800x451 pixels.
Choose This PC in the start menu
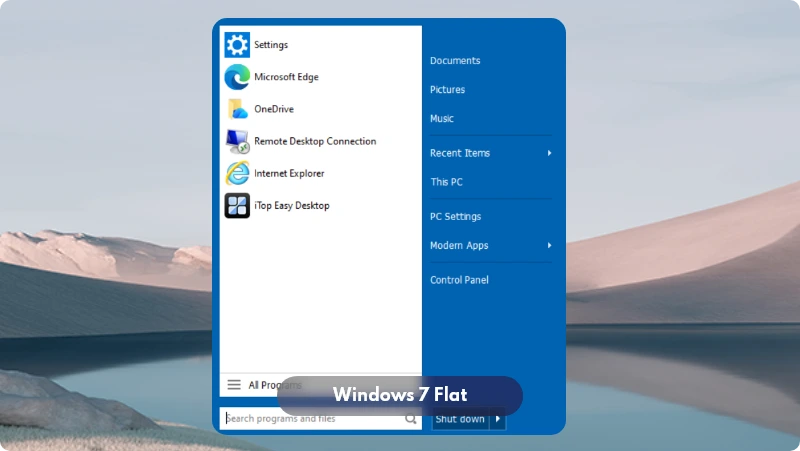tap(446, 182)
